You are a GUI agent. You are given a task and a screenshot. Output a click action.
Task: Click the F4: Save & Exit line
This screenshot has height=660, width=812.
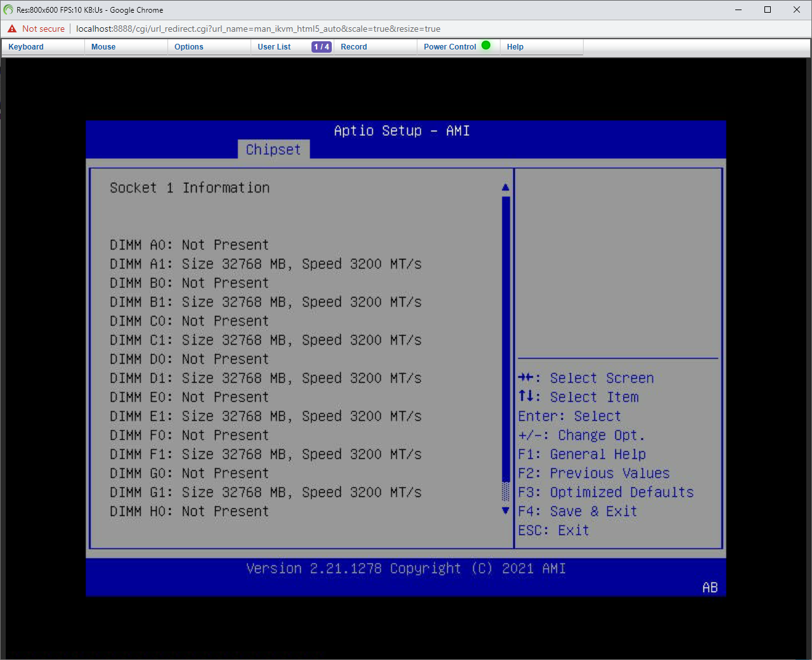(x=578, y=511)
